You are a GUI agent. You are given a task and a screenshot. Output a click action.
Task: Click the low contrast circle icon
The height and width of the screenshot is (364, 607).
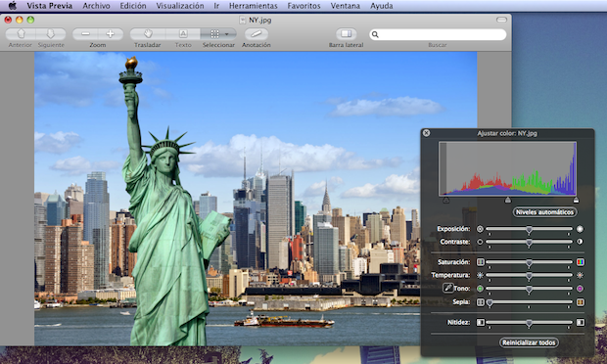480,242
